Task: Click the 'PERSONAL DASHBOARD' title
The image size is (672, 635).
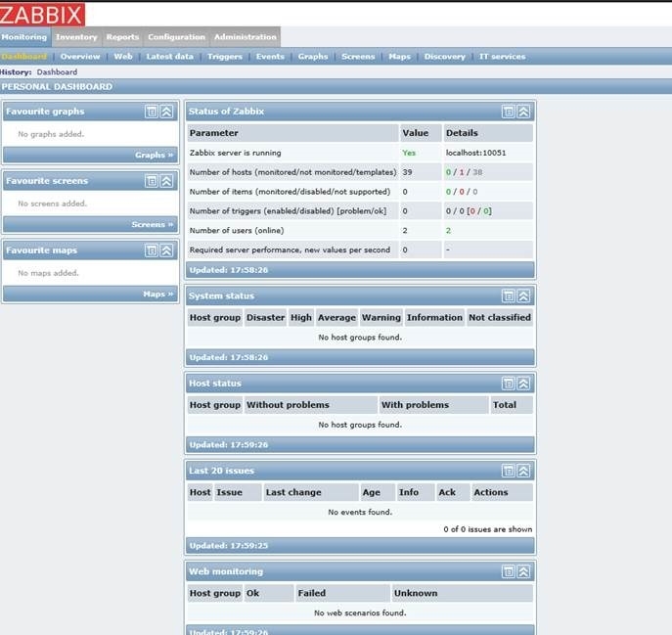Action: [57, 87]
